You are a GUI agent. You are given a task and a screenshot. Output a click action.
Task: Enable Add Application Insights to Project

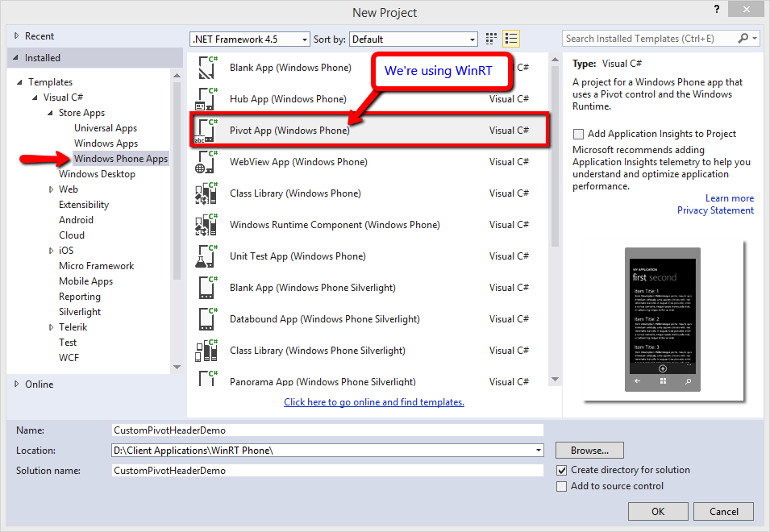click(578, 135)
